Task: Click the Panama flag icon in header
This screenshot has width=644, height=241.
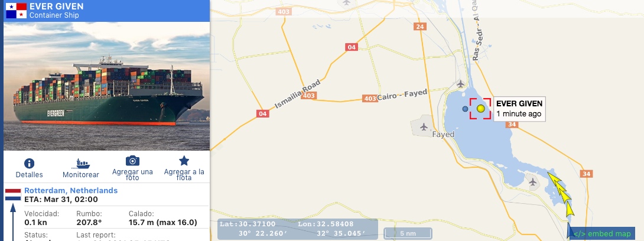Action: tap(16, 11)
